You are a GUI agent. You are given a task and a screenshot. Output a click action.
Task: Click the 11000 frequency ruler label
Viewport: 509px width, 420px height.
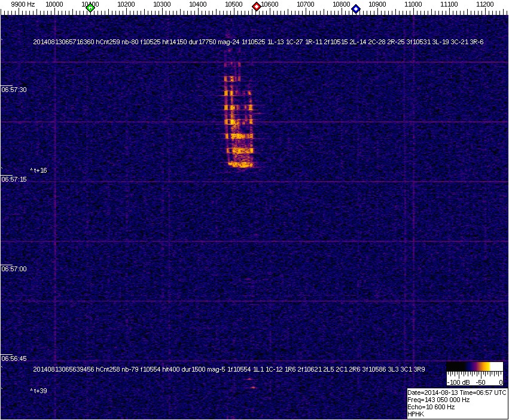pyautogui.click(x=413, y=5)
